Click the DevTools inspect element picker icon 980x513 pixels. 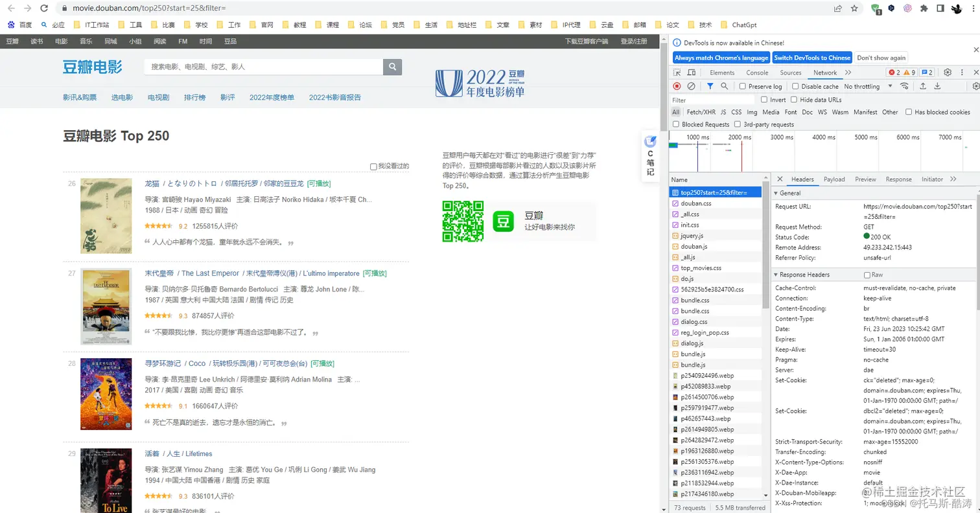(677, 73)
